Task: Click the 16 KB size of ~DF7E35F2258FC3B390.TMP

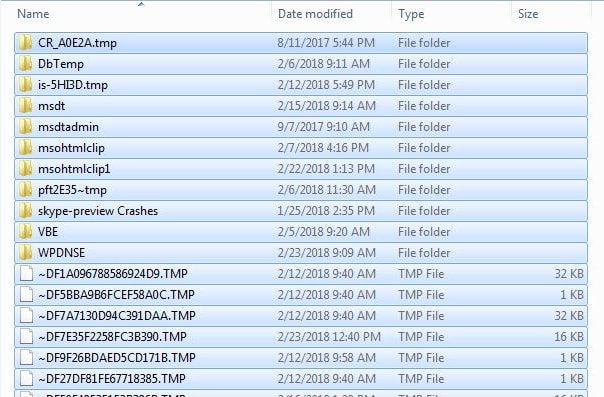Action: pos(569,337)
